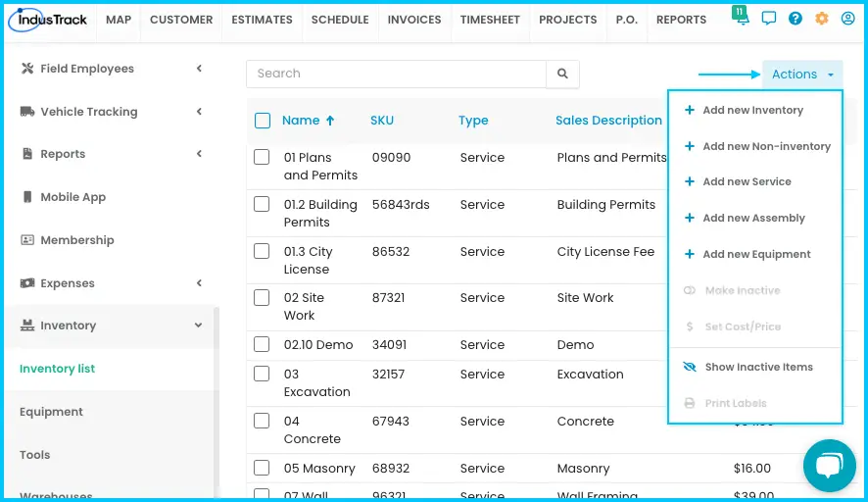Click the Excavation sales description cell
This screenshot has width=868, height=502.
[x=590, y=374]
